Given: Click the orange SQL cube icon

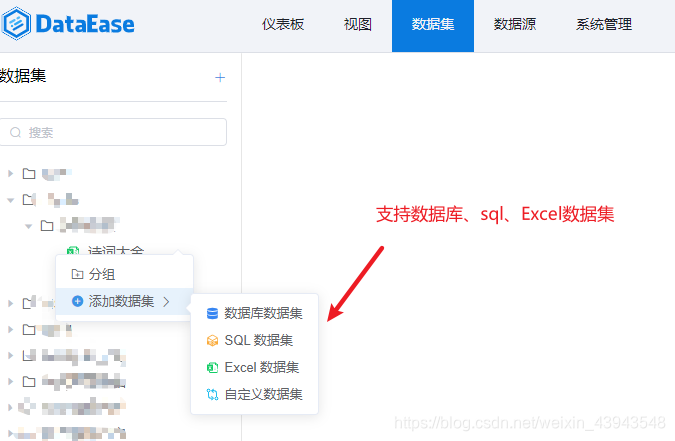Looking at the screenshot, I should (x=212, y=341).
